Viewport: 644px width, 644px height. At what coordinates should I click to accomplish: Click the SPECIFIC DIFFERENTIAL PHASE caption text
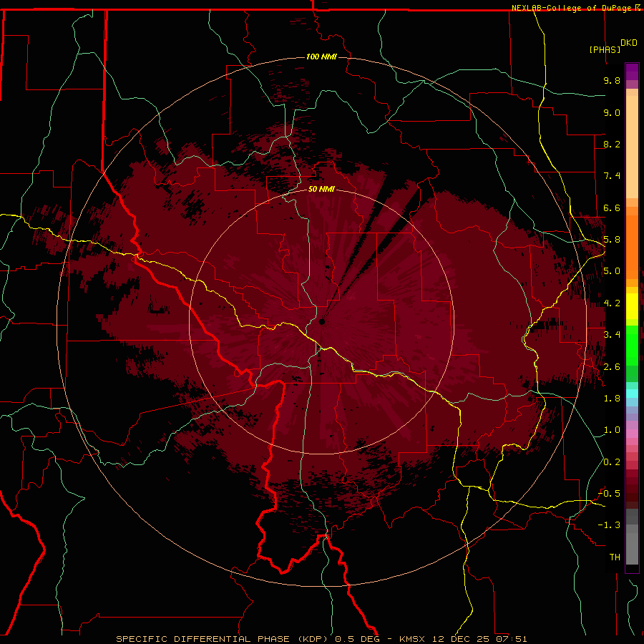click(203, 639)
